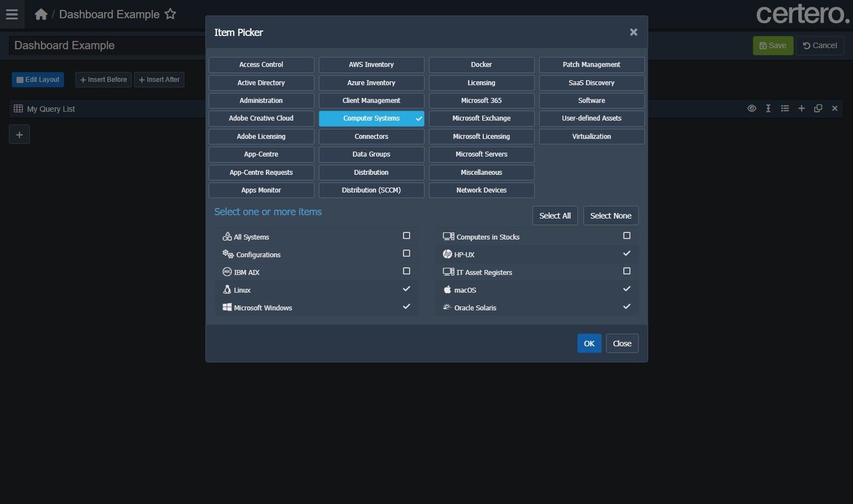The height and width of the screenshot is (504, 853).
Task: Click the Insert After button
Action: (159, 80)
